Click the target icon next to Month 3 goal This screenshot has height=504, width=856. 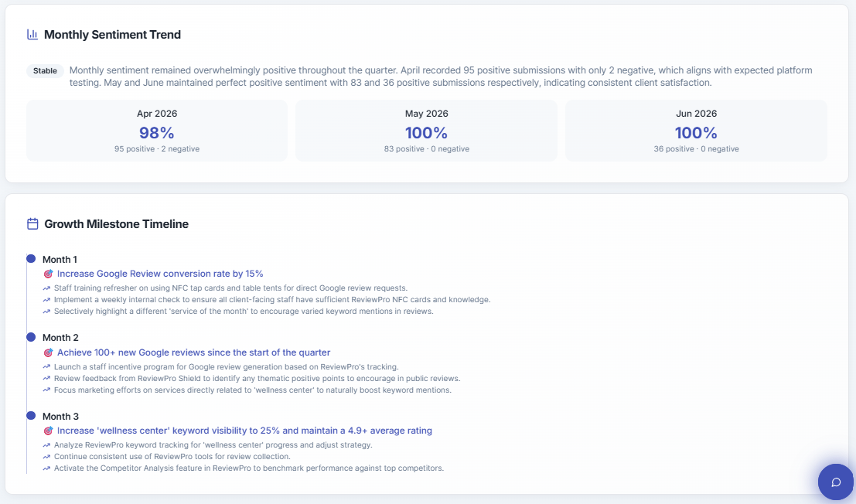coord(48,431)
